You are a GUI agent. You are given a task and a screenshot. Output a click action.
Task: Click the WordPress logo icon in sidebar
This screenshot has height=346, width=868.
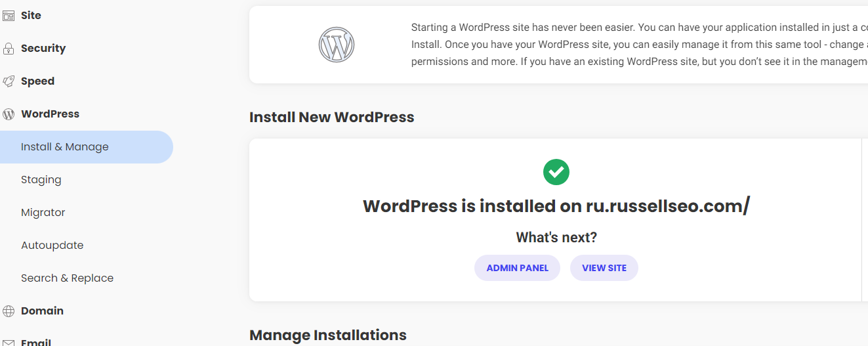(9, 114)
